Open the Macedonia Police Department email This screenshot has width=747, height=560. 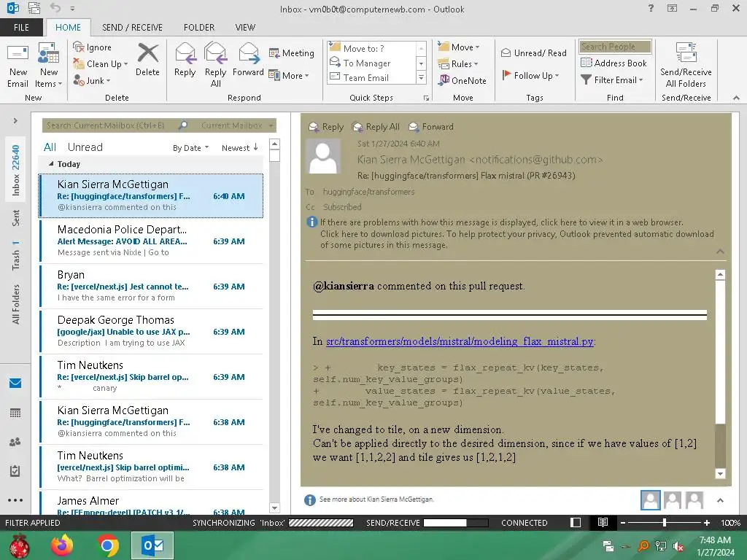(x=151, y=241)
